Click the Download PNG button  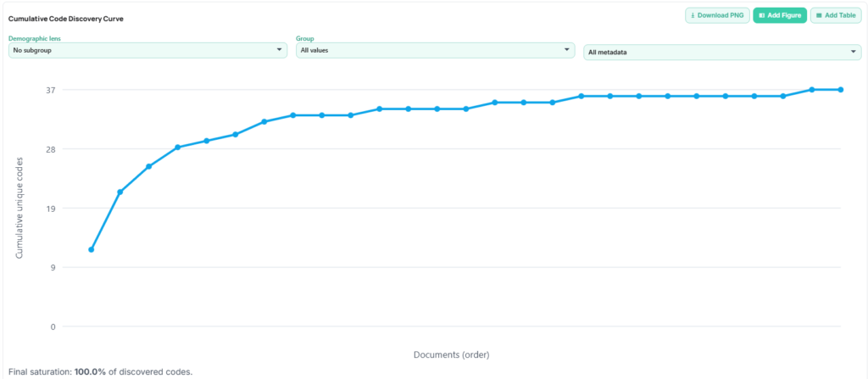pos(717,15)
